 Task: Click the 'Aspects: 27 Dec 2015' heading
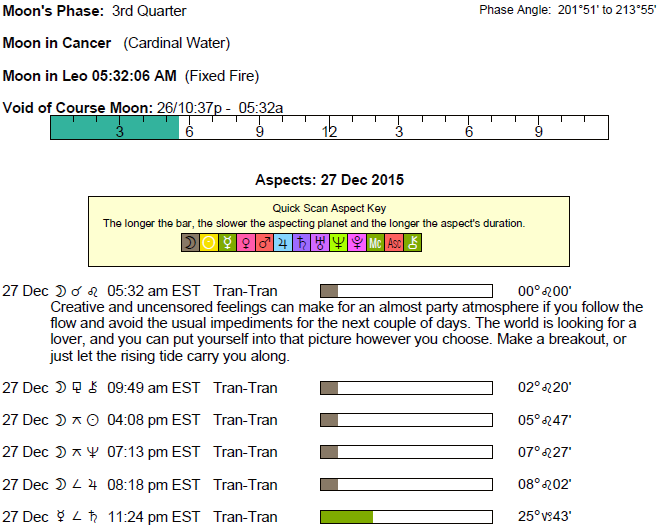[330, 180]
